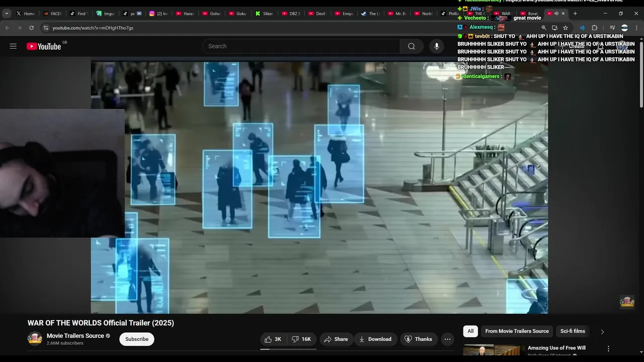Switch to the TikTok Find tab
The width and height of the screenshot is (644, 362).
[78, 14]
